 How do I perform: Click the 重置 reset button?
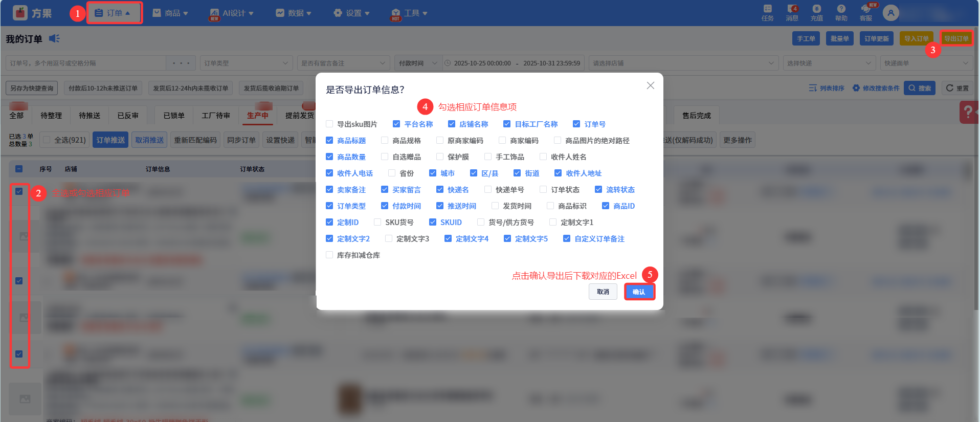(957, 88)
